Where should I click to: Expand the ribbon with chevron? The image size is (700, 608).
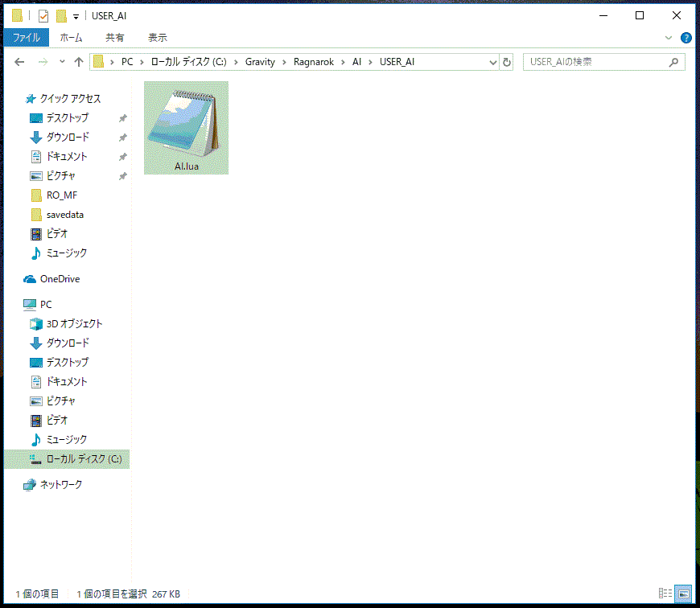669,38
